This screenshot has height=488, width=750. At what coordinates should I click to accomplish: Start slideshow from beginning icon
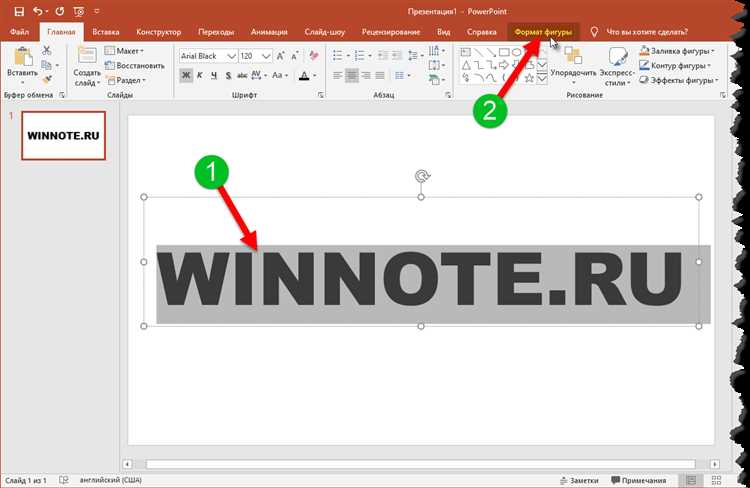pos(79,11)
